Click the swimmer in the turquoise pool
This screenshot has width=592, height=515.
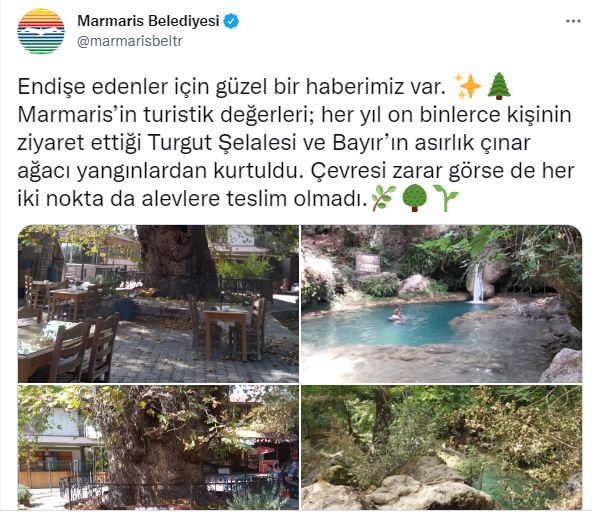(x=396, y=315)
